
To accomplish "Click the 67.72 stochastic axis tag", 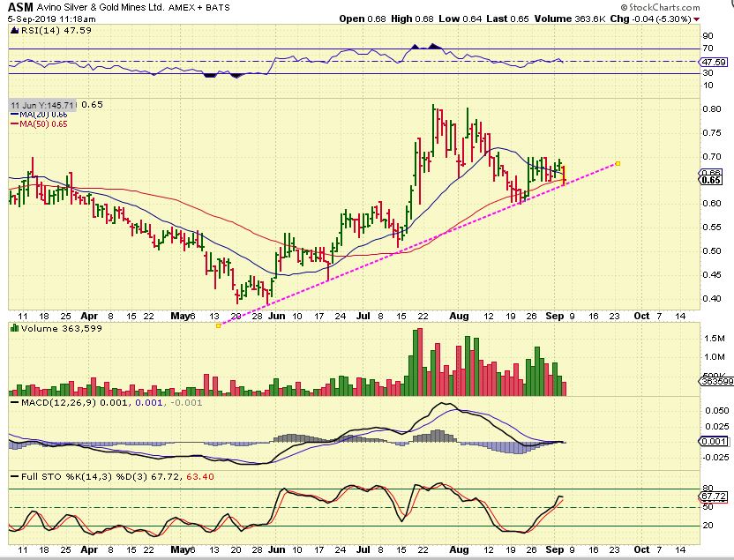I will 714,497.
